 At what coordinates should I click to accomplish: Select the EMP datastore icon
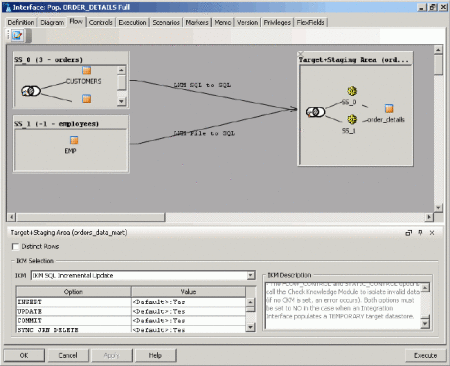74,140
